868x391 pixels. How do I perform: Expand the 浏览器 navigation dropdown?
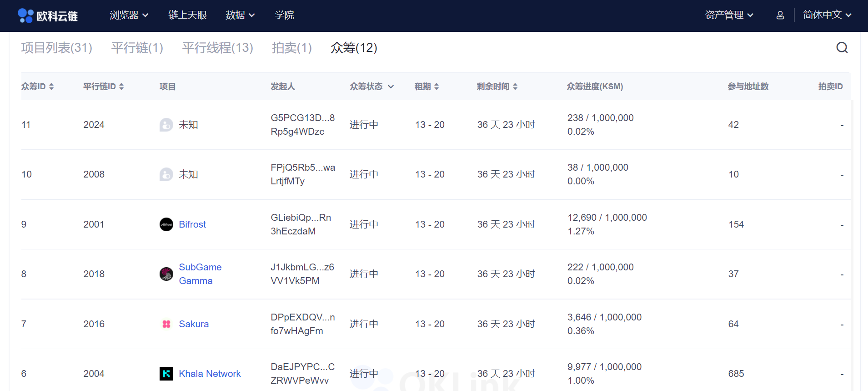[129, 15]
